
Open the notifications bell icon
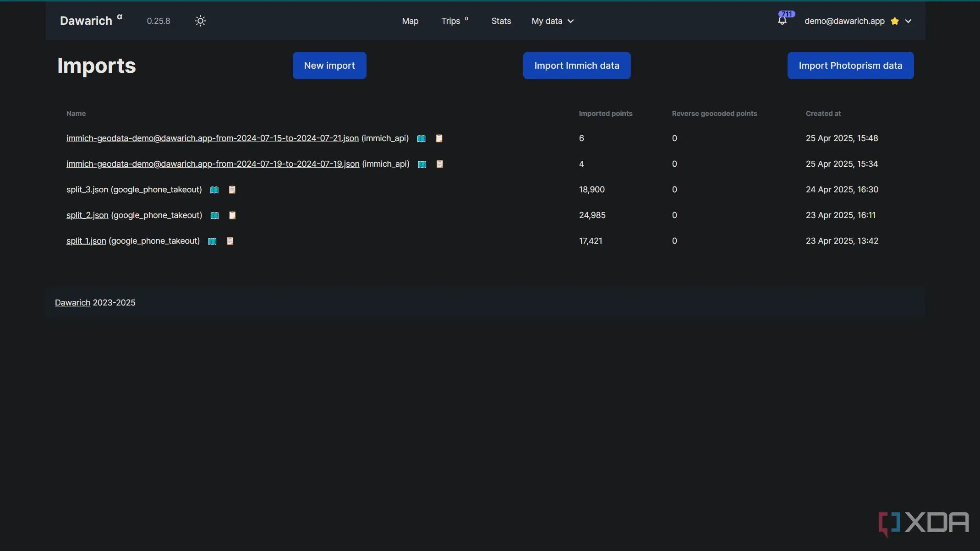782,21
